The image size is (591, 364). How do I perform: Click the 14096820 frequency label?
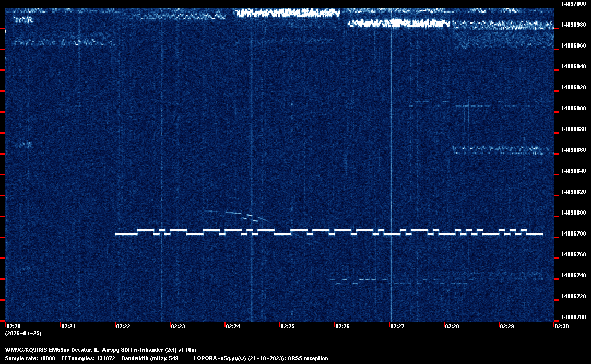pos(574,192)
